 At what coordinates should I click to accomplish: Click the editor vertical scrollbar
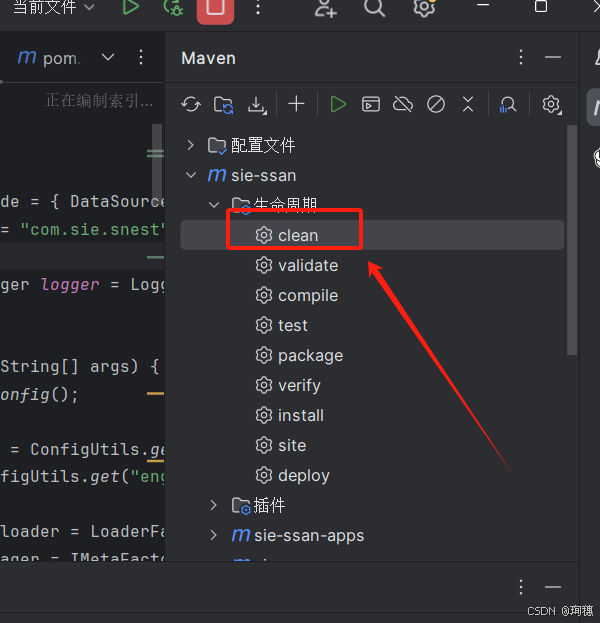(x=157, y=163)
